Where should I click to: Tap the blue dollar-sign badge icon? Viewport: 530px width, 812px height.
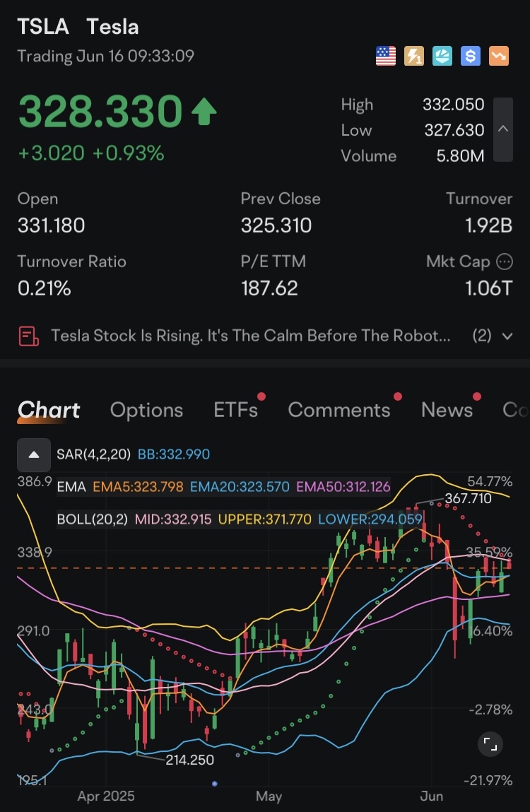click(471, 56)
